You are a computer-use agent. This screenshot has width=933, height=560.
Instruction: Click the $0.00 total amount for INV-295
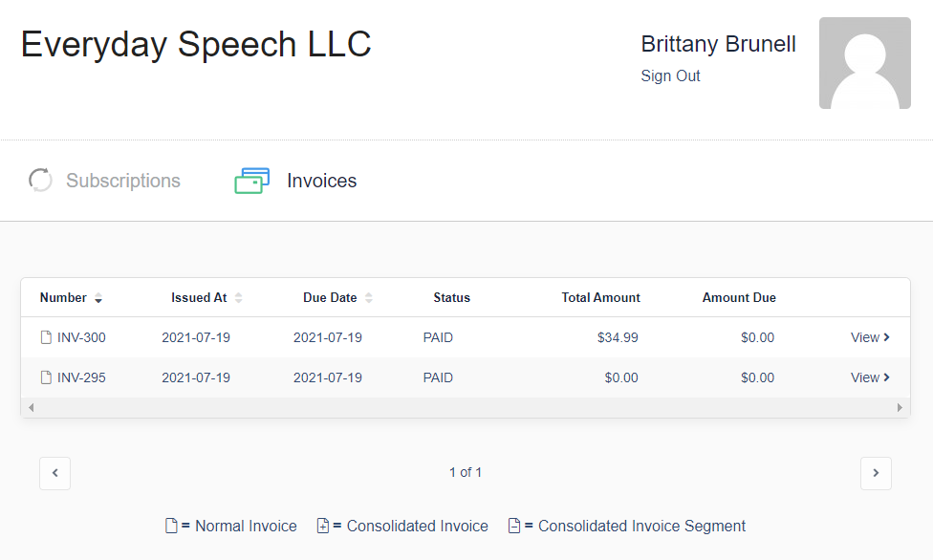tap(621, 377)
